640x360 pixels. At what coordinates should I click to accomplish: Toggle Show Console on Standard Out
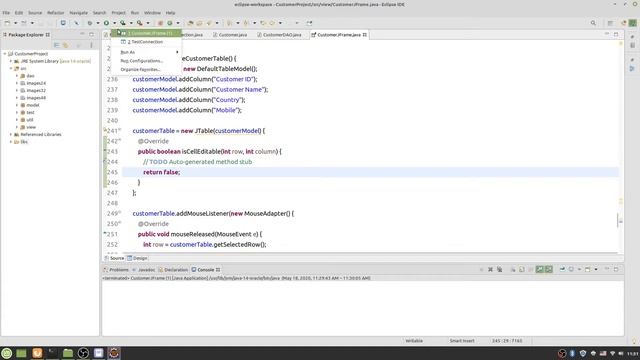click(x=540, y=269)
